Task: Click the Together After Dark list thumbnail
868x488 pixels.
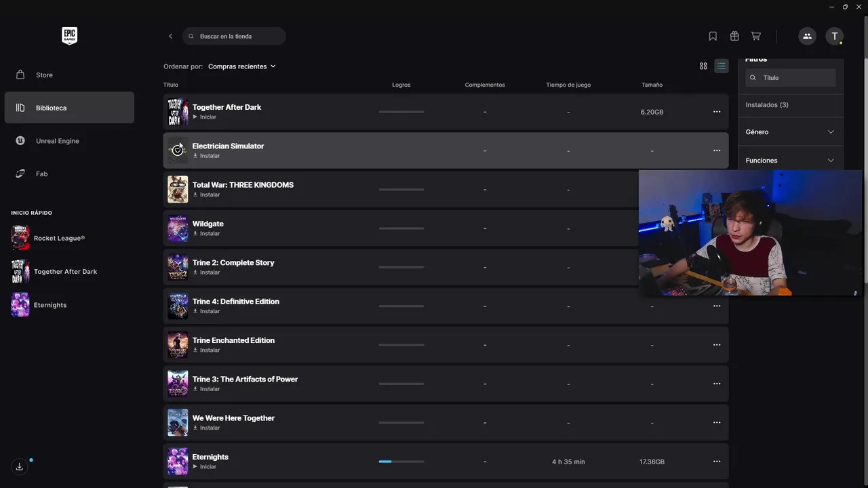Action: click(178, 111)
